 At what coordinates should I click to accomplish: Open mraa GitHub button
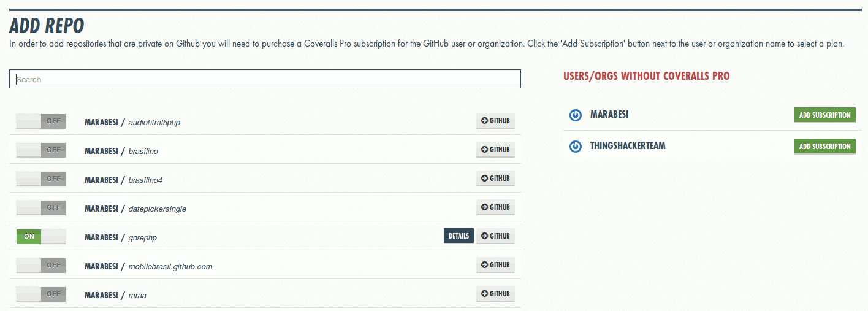click(495, 294)
